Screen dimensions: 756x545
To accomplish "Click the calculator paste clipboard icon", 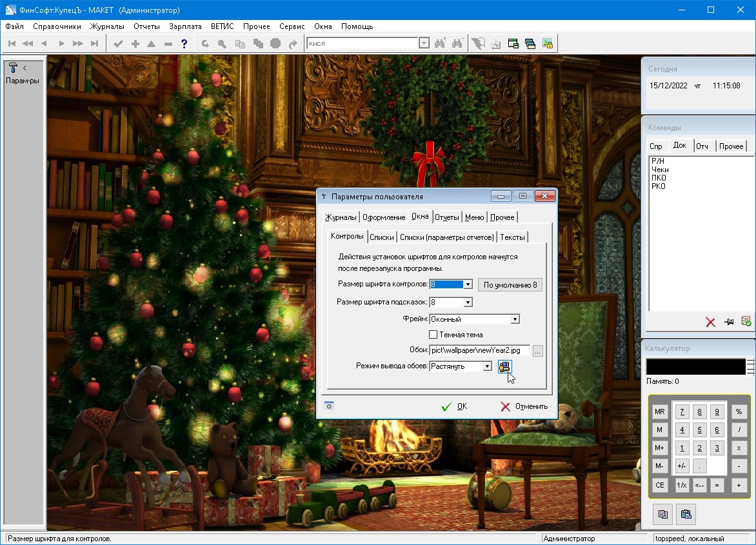I will click(686, 514).
